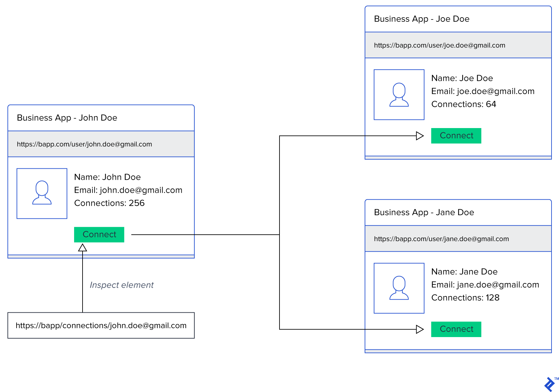Select the bapp/connections john.doe URL box
This screenshot has width=559, height=392.
click(101, 325)
